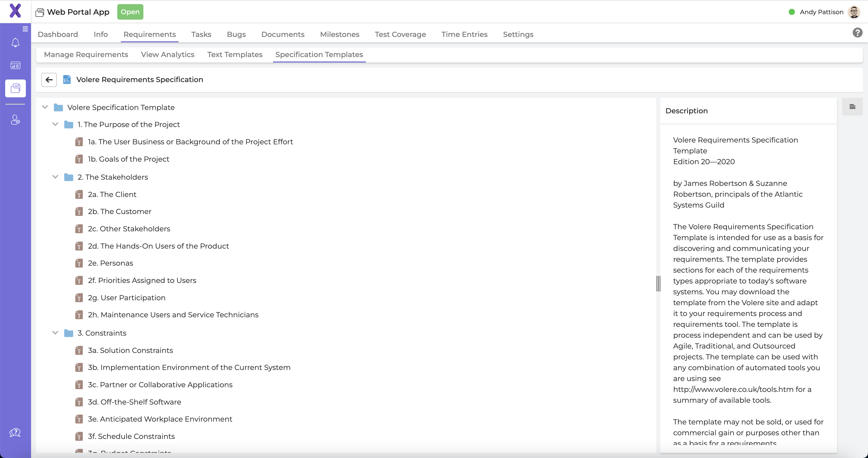Collapse the Purpose of the Project section
868x458 pixels.
click(55, 124)
